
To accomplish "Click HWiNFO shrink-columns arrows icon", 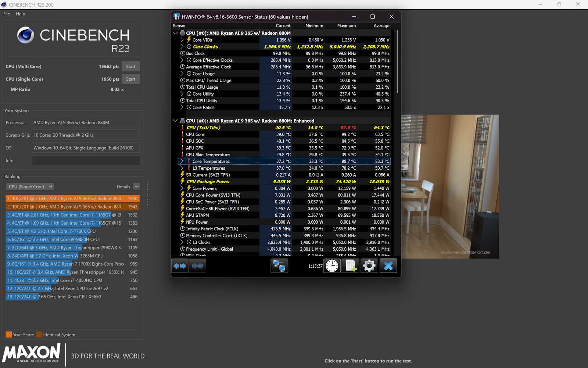I will [197, 266].
